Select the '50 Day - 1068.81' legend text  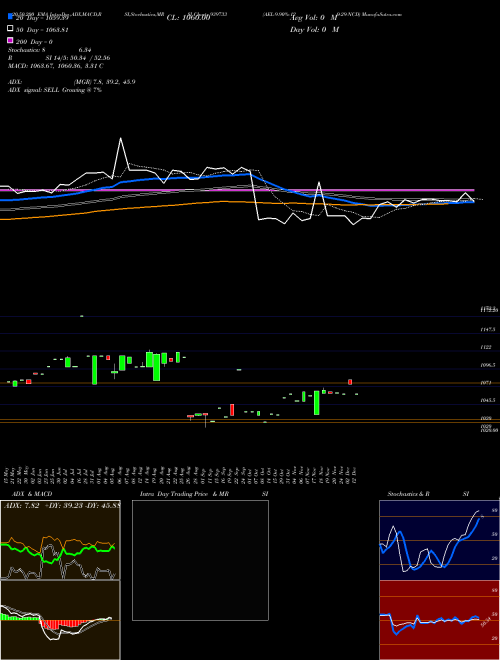pyautogui.click(x=42, y=30)
